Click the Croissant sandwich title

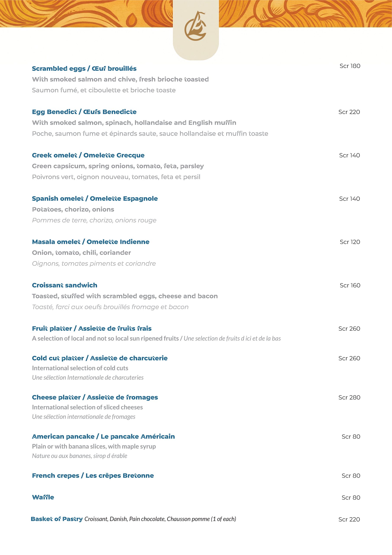coord(65,285)
